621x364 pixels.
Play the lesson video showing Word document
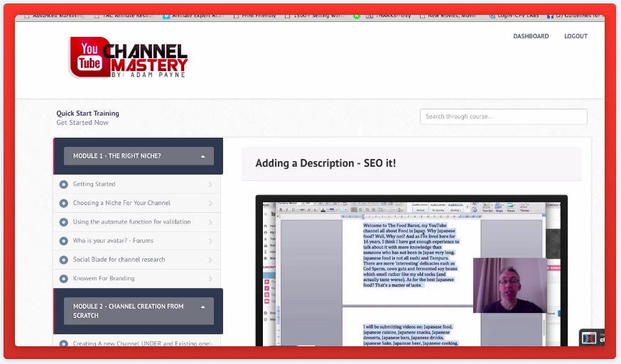pos(411,270)
